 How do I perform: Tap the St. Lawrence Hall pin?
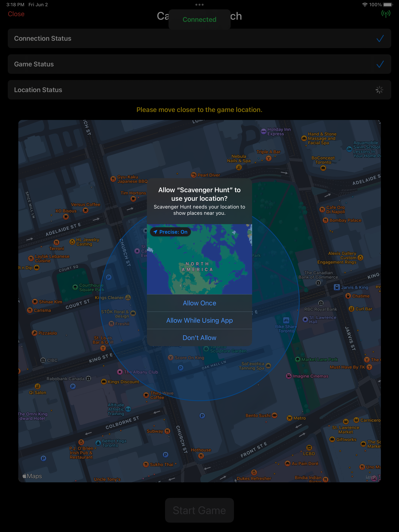pyautogui.click(x=305, y=319)
